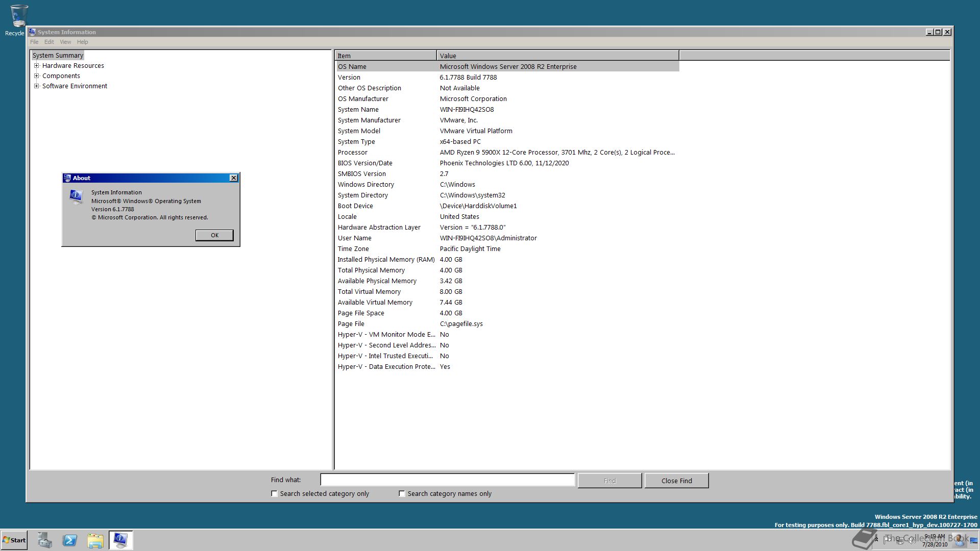Expand the Components node

tap(37, 76)
